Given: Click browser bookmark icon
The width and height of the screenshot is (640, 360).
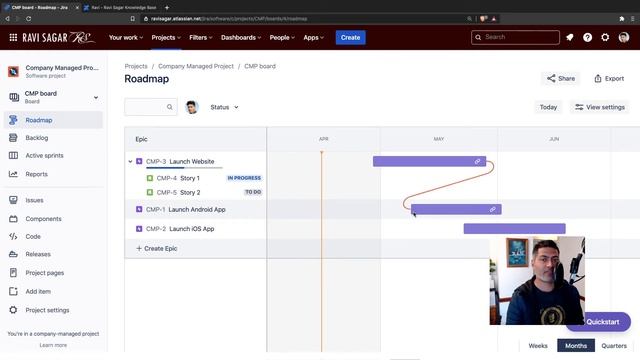Looking at the screenshot, I should (x=133, y=19).
